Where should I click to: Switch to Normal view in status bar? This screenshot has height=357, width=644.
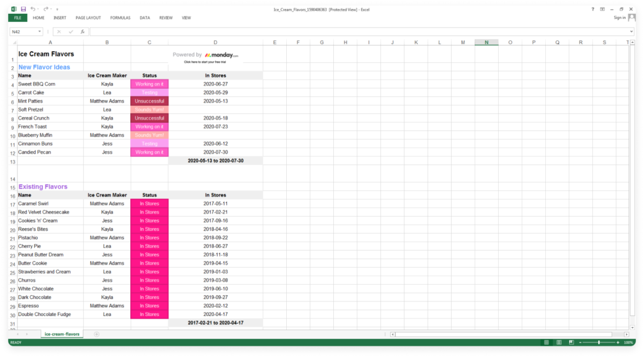[546, 343]
